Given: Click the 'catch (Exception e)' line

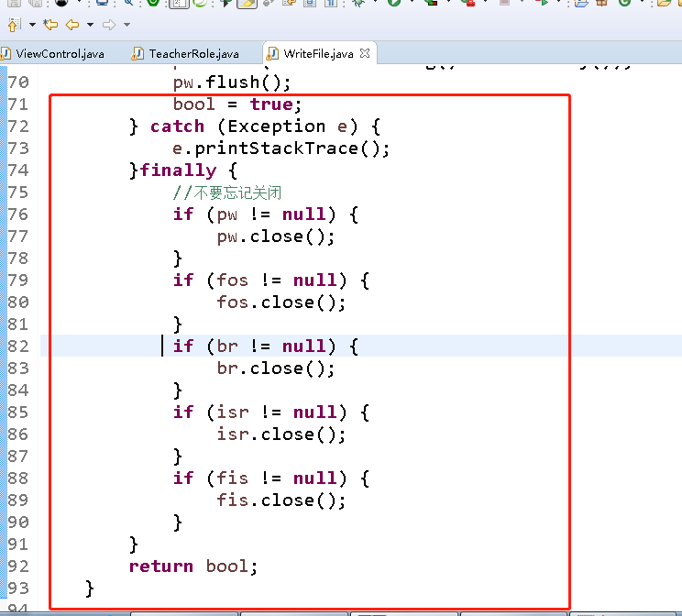Looking at the screenshot, I should pos(256,126).
